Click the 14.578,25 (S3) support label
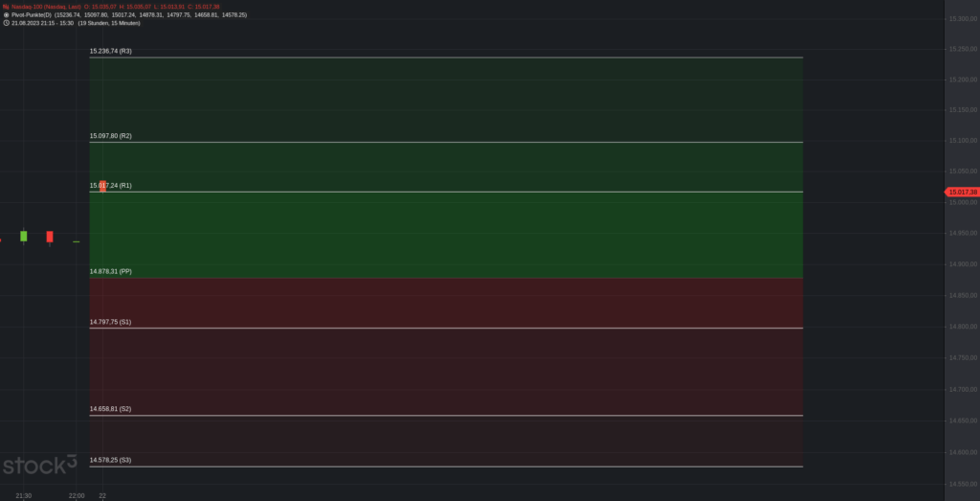 pos(111,460)
